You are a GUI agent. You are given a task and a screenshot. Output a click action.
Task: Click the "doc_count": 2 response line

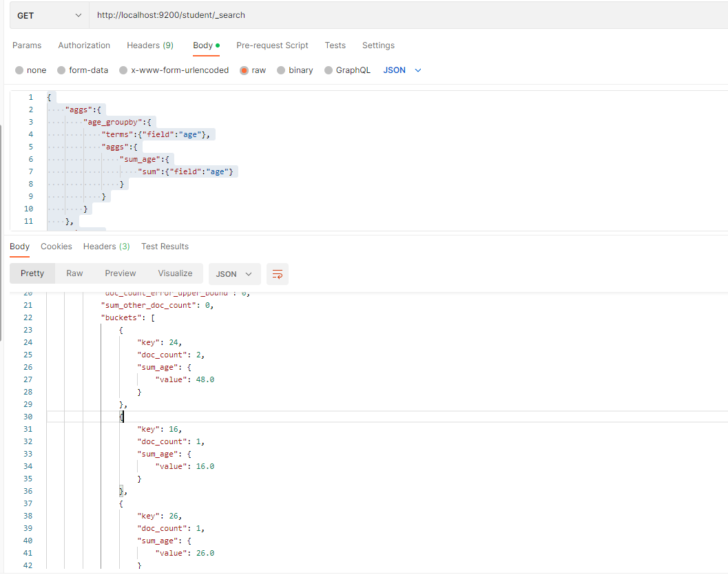(x=171, y=355)
